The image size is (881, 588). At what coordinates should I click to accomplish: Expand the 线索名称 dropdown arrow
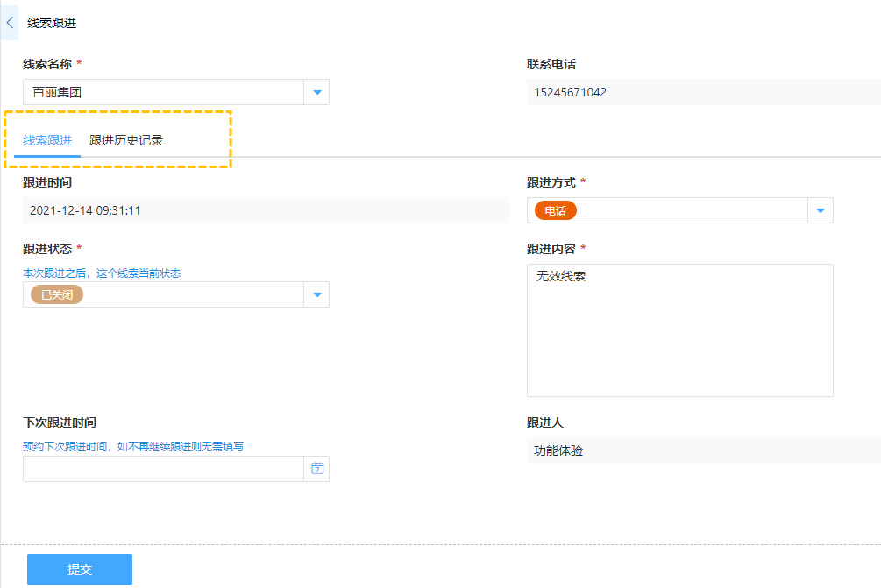317,92
